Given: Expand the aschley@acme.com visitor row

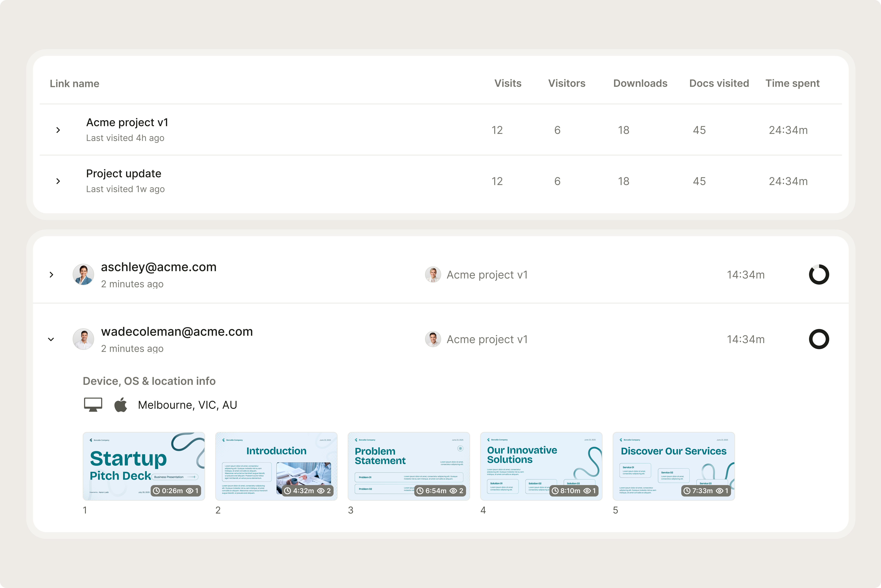Looking at the screenshot, I should point(51,274).
